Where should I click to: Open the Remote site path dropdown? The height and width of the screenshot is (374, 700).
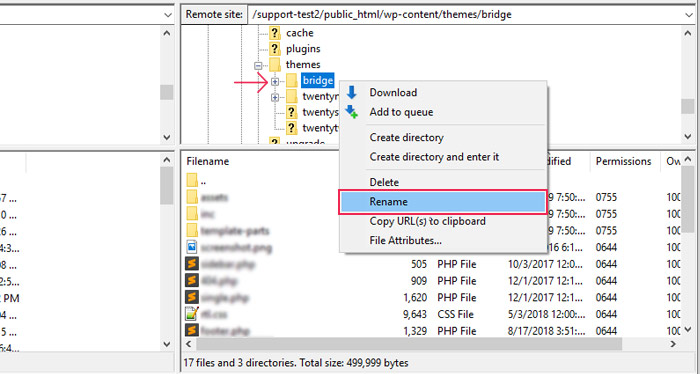coord(688,15)
